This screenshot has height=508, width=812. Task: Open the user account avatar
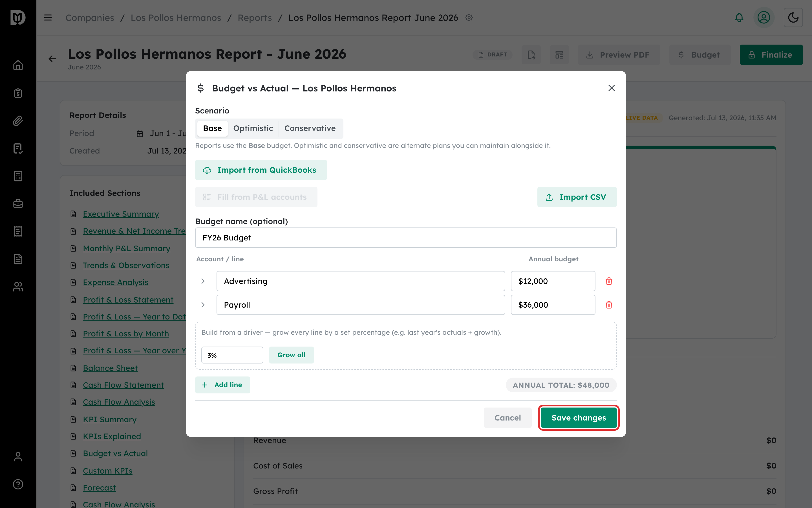[764, 17]
